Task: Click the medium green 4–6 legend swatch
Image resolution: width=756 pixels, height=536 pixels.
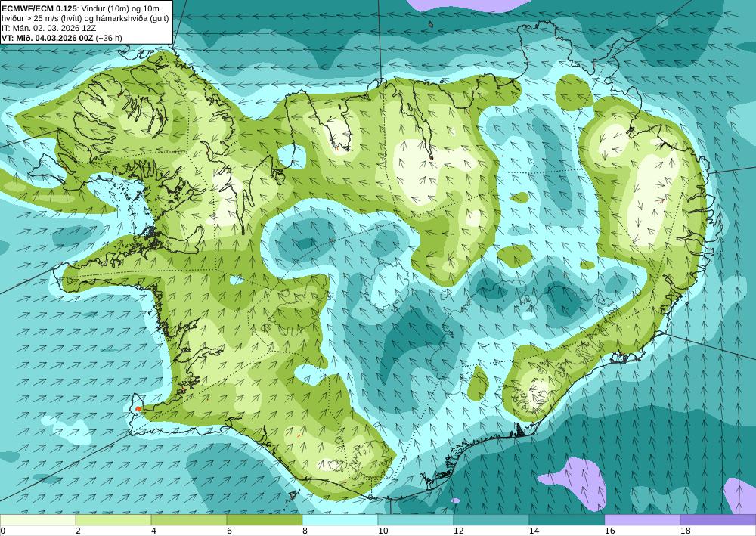Action: (x=189, y=520)
